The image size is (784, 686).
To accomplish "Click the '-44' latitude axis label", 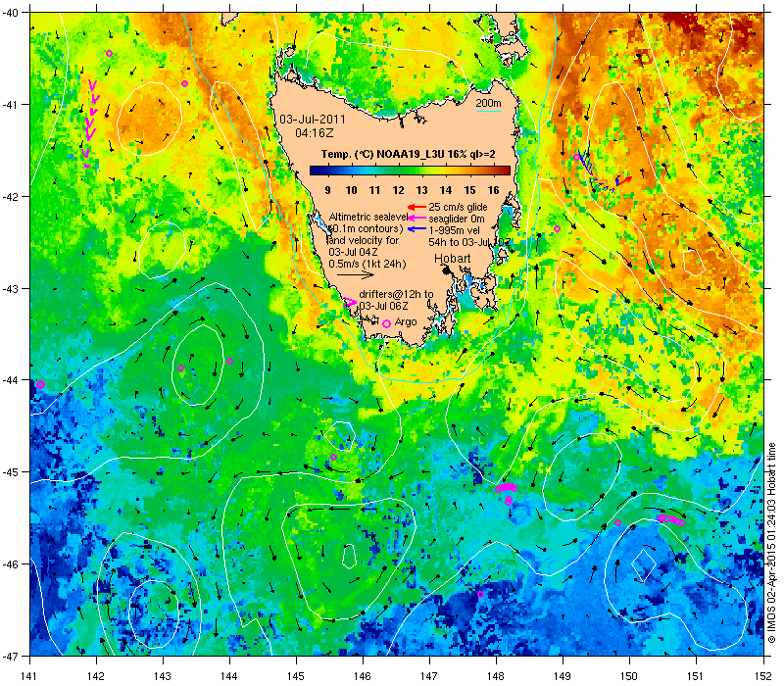I will [9, 380].
